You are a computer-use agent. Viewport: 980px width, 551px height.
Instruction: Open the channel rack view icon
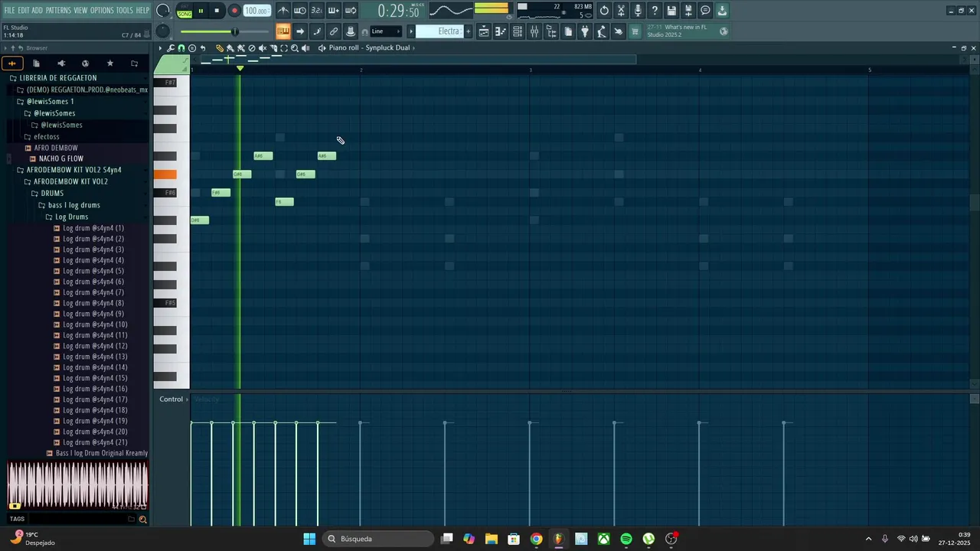(518, 31)
